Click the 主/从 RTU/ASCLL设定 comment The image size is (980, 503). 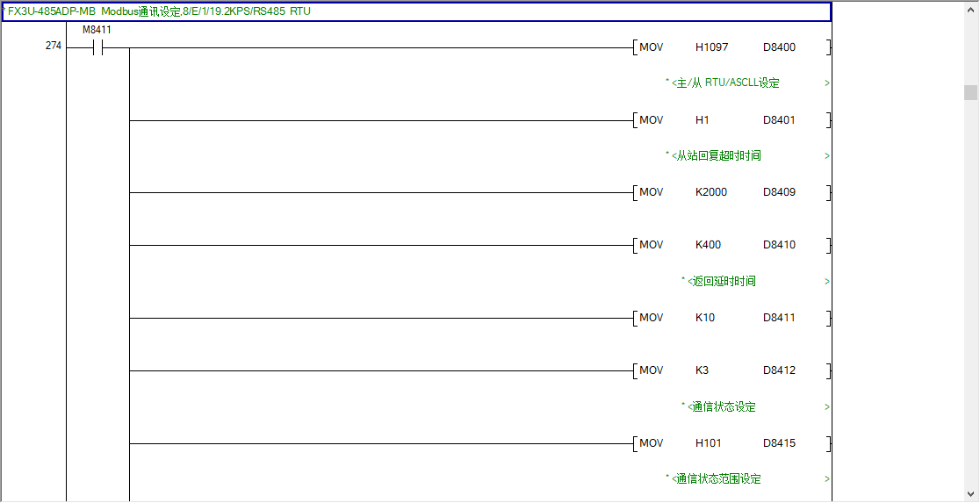click(x=725, y=83)
